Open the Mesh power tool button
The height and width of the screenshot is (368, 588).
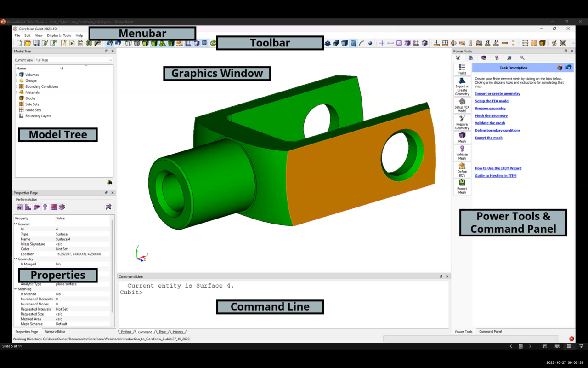point(462,138)
